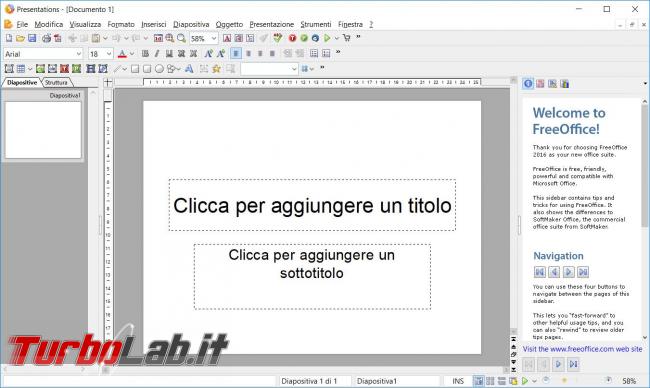Expand the font color arrow next to the red A
This screenshot has width=650, height=388.
pos(132,54)
